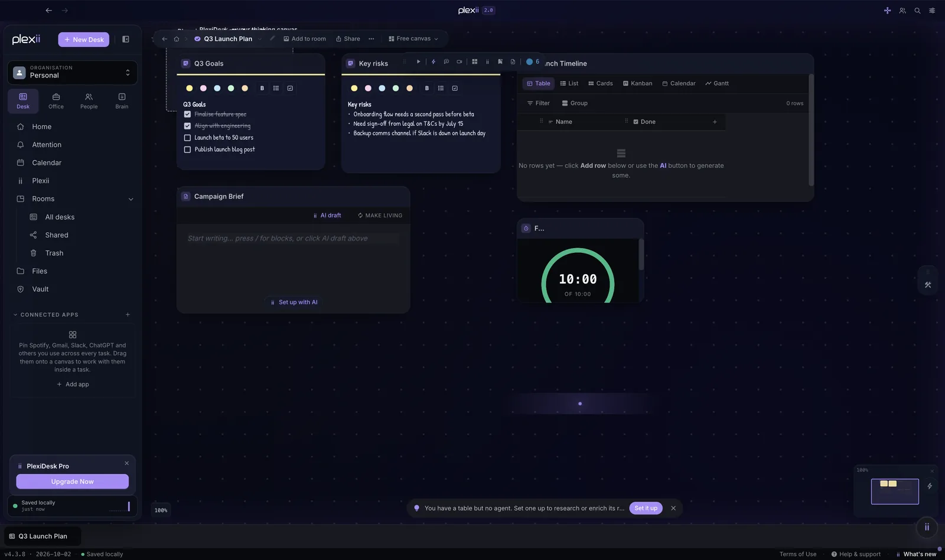The height and width of the screenshot is (560, 945).
Task: Collapse the sidebar with the panel icon
Action: [x=126, y=40]
